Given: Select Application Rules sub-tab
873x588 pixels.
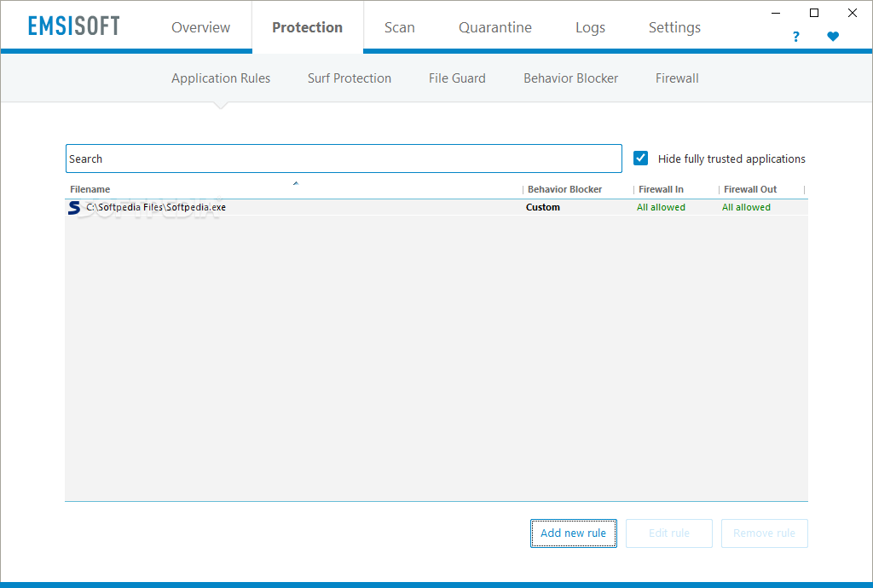Looking at the screenshot, I should [x=221, y=78].
